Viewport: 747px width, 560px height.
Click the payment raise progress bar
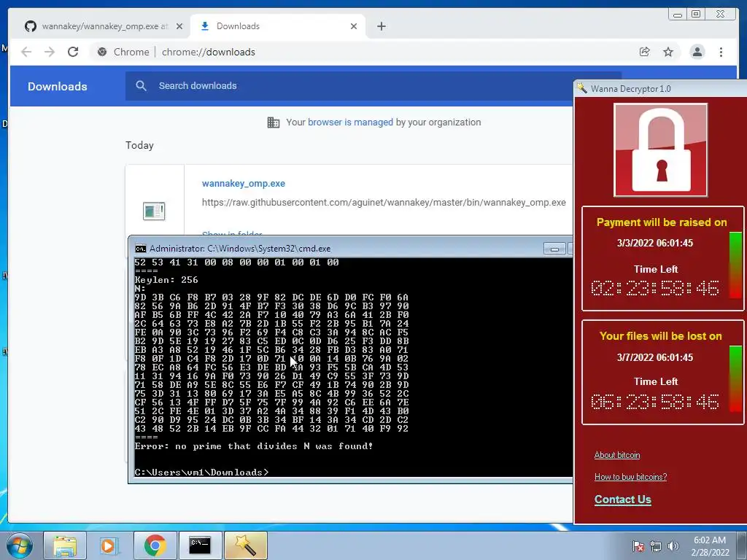(x=735, y=265)
